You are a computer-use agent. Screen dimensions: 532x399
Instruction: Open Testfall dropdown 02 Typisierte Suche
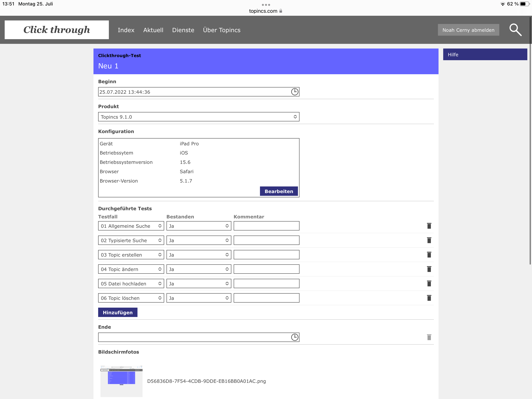[131, 240]
